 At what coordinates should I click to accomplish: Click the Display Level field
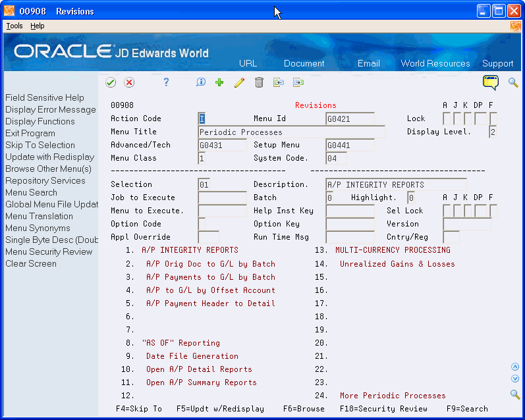pos(493,132)
